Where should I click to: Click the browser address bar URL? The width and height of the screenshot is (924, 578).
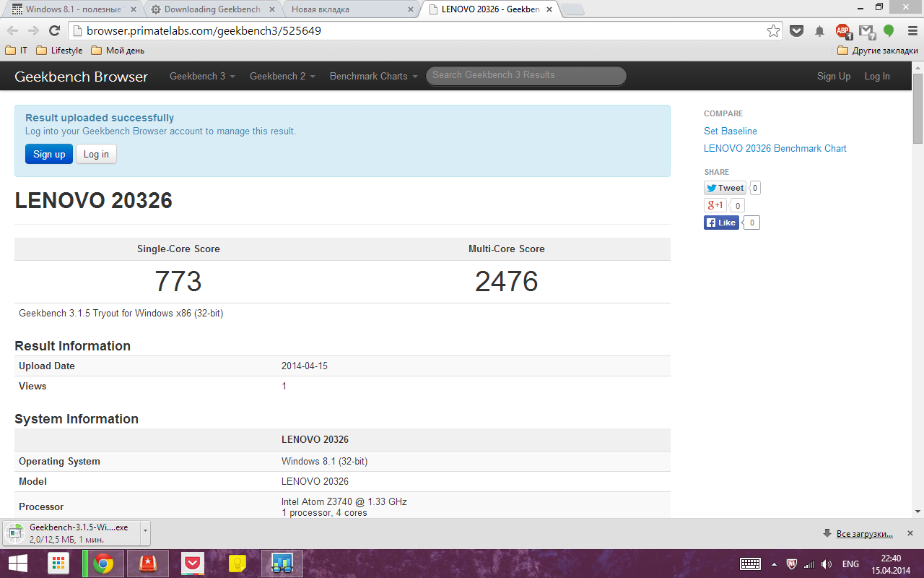(x=204, y=31)
